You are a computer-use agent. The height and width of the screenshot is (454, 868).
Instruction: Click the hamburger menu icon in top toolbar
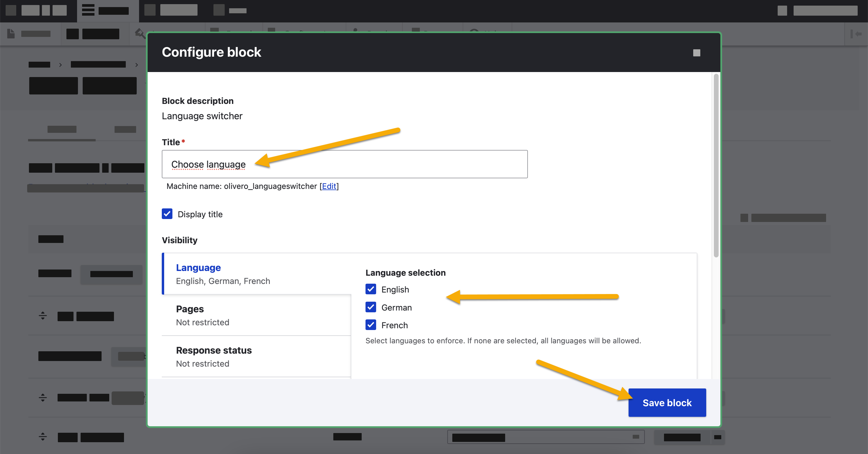[x=88, y=10]
